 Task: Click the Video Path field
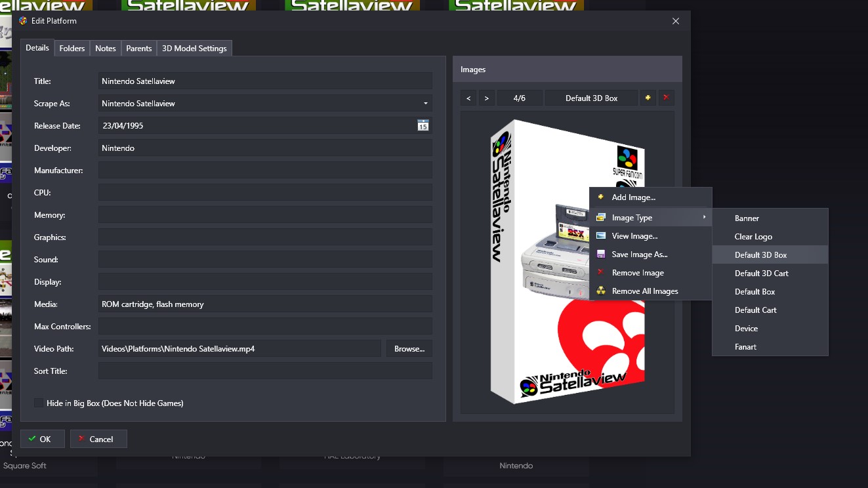pyautogui.click(x=239, y=348)
